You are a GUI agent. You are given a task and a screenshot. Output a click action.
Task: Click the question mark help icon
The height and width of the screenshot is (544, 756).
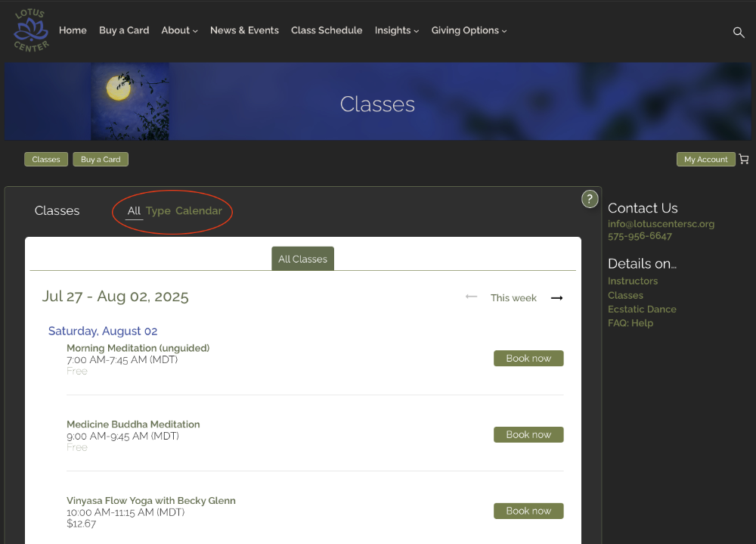[590, 199]
